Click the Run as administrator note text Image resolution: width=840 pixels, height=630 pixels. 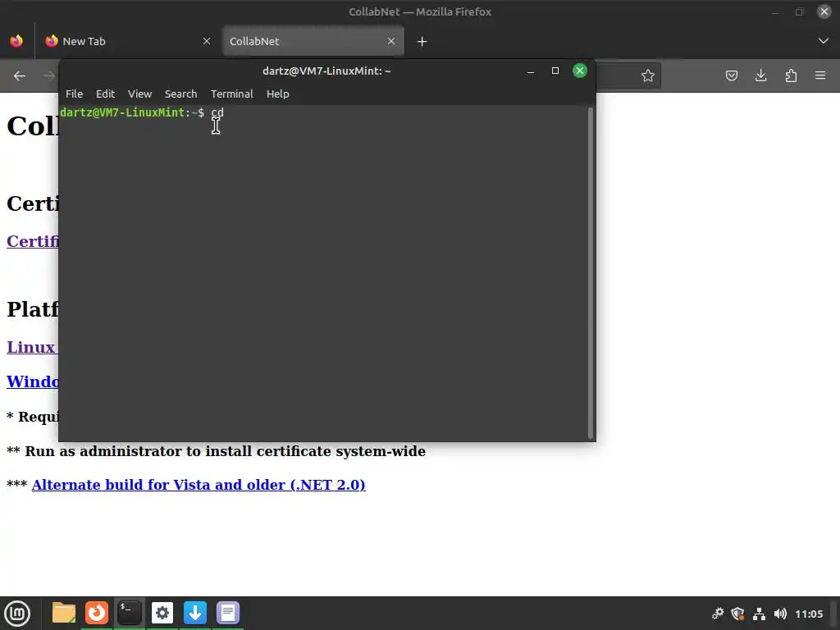216,451
